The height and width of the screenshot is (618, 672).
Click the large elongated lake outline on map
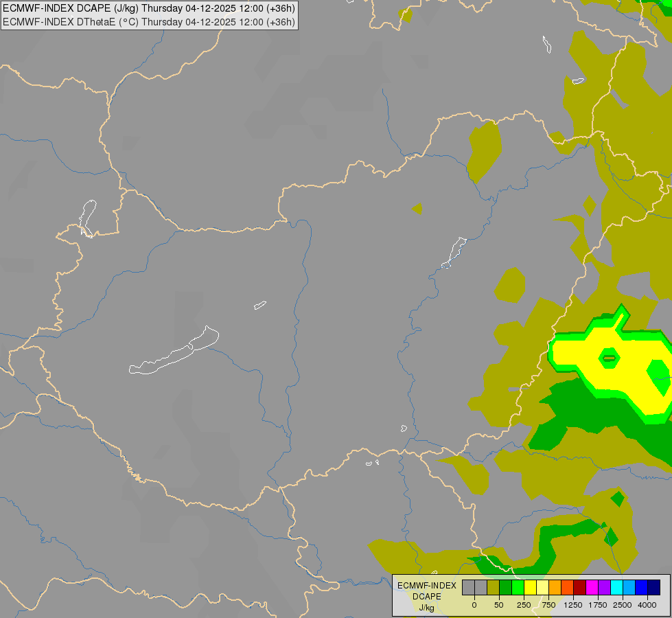click(x=174, y=350)
